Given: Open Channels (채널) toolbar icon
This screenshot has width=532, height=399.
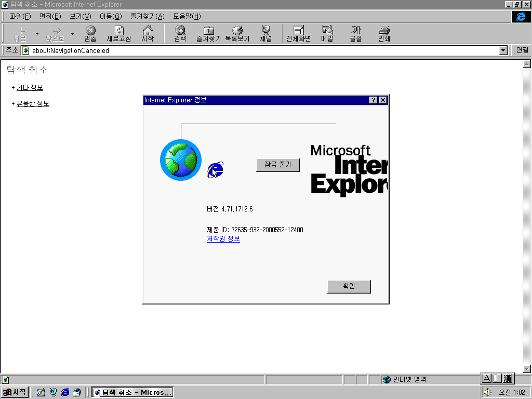Looking at the screenshot, I should pyautogui.click(x=266, y=34).
